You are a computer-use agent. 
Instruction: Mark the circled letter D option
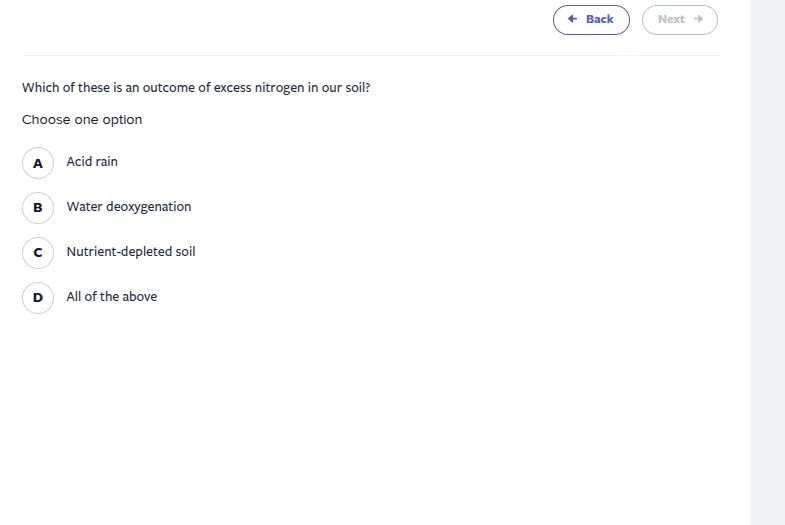38,297
